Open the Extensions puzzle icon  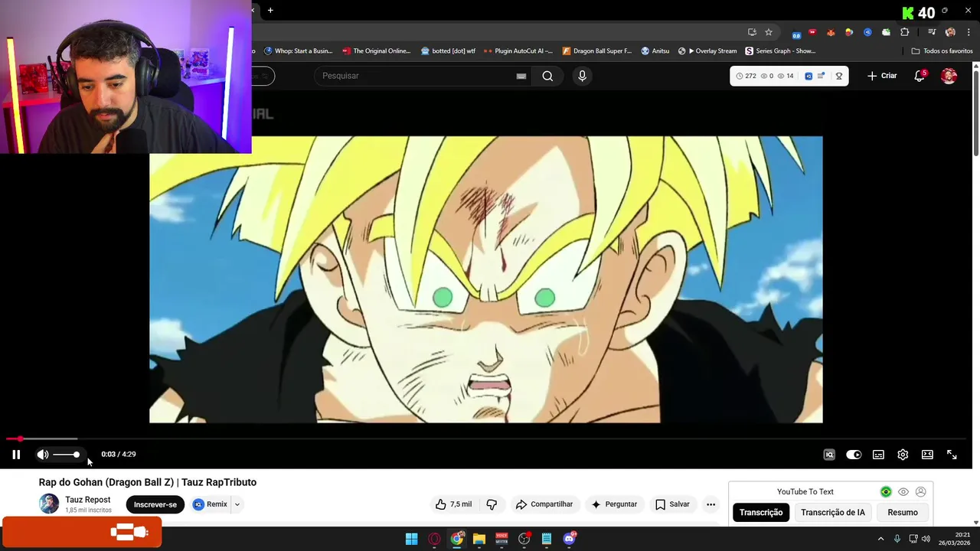(905, 32)
